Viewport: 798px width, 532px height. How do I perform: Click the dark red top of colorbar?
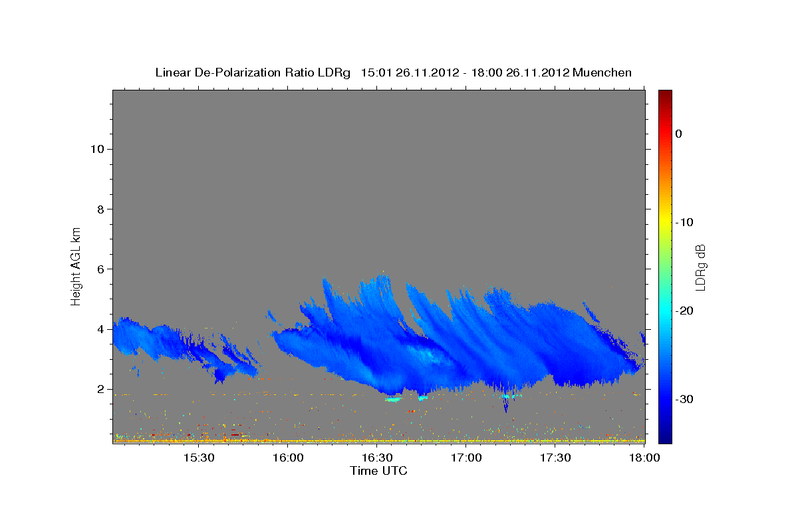coord(665,94)
